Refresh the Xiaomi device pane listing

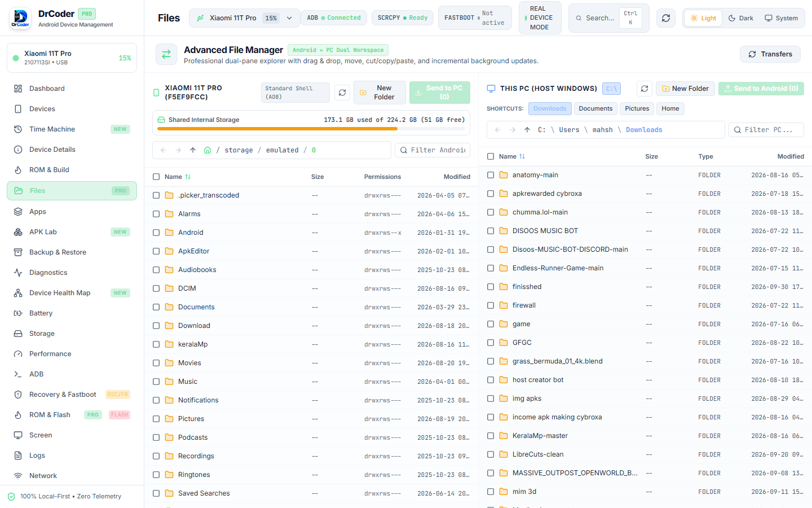342,93
